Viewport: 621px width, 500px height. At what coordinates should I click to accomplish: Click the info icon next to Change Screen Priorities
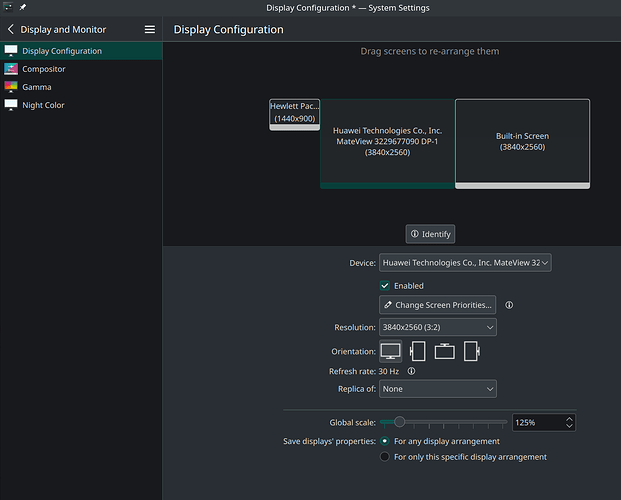point(509,305)
